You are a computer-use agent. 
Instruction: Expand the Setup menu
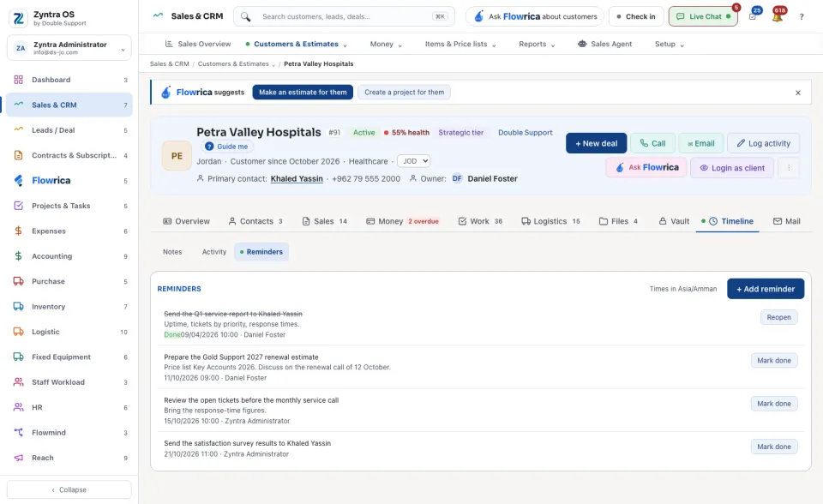[x=670, y=44]
